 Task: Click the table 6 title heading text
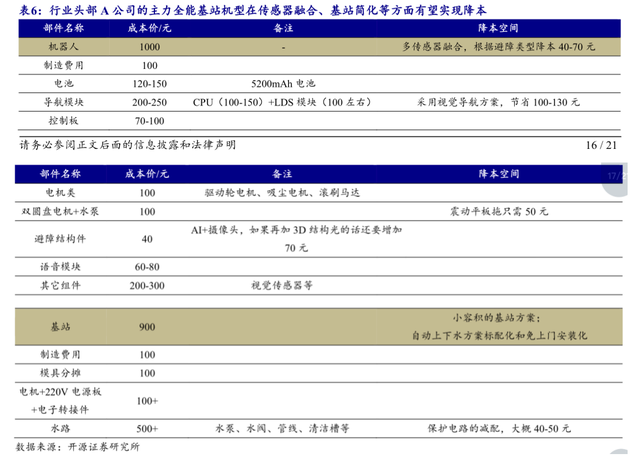click(x=253, y=10)
